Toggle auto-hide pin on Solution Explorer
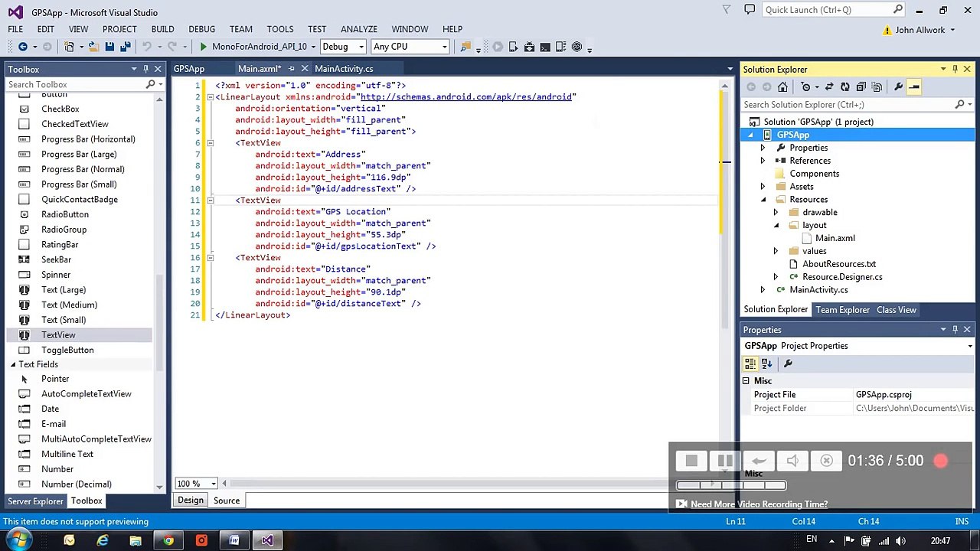 [x=955, y=69]
